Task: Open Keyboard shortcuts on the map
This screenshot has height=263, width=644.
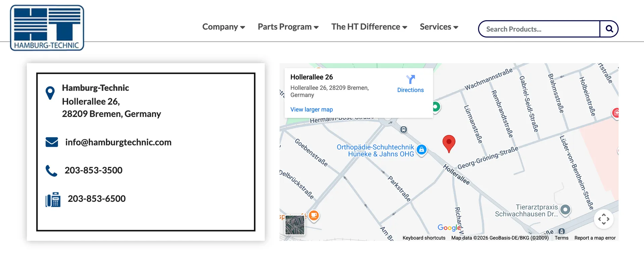Action: pos(424,238)
